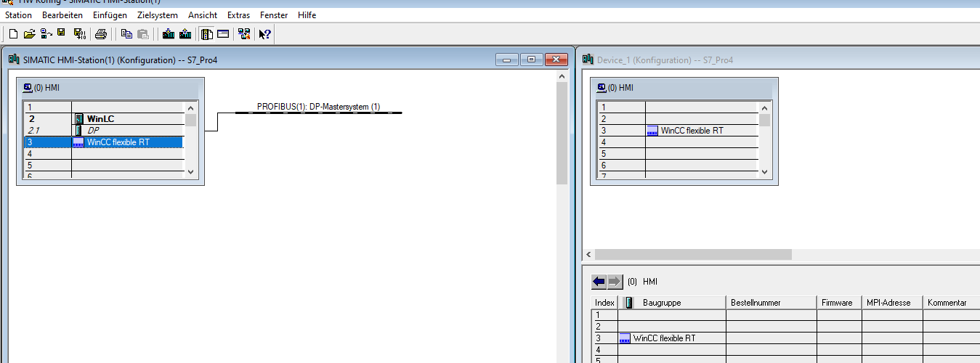The width and height of the screenshot is (980, 363).
Task: Close the SIMATIC HMI-Station(1) child window
Action: tap(556, 60)
